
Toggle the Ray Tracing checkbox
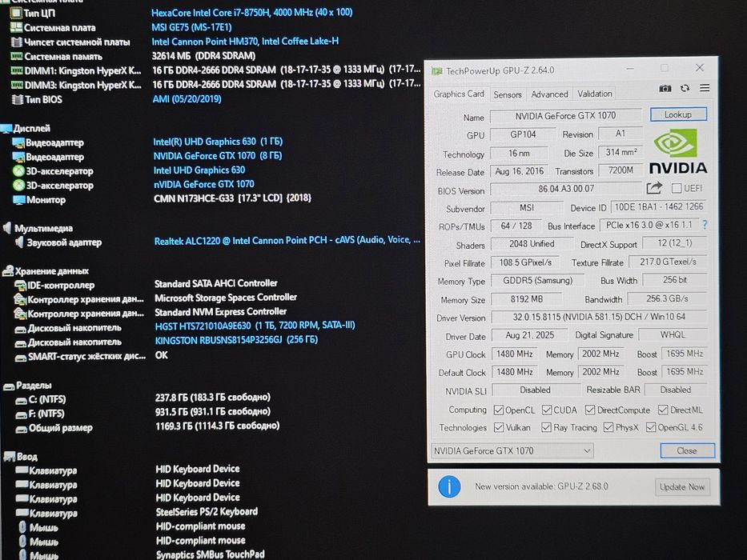[546, 427]
